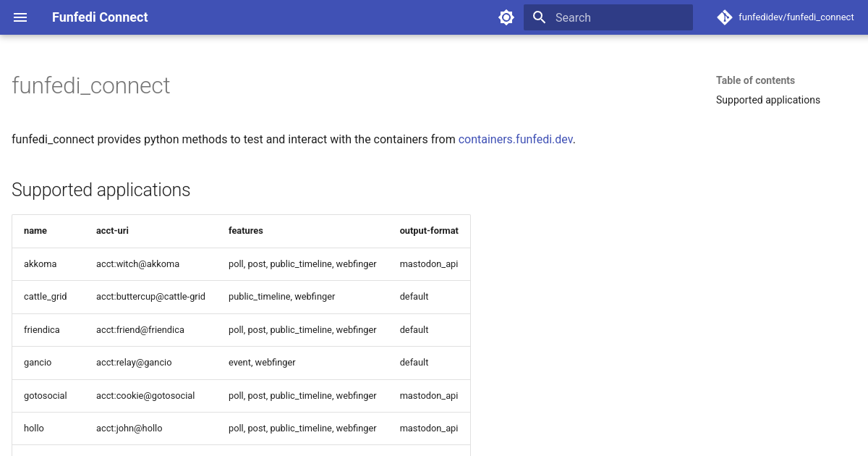Click default in the gancio row
868x456 pixels.
[414, 363]
